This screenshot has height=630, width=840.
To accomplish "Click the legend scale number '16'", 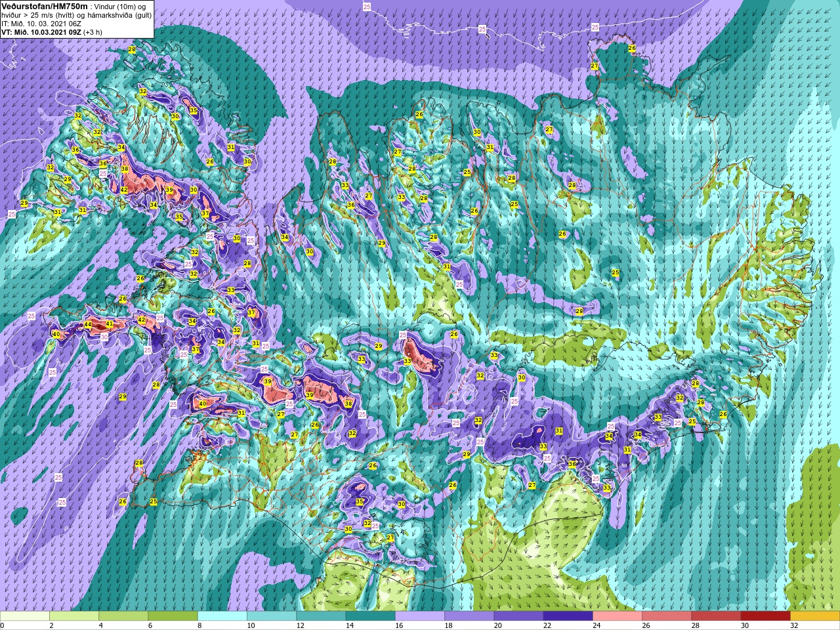I will (399, 626).
